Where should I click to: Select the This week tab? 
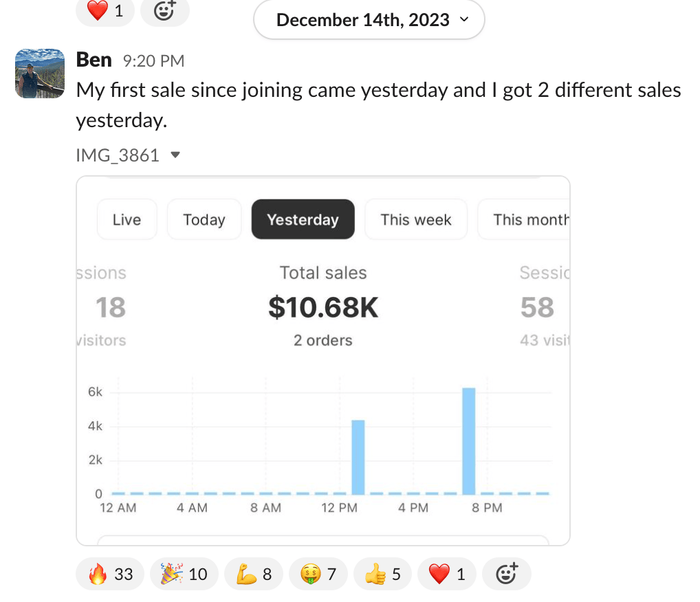tap(415, 219)
